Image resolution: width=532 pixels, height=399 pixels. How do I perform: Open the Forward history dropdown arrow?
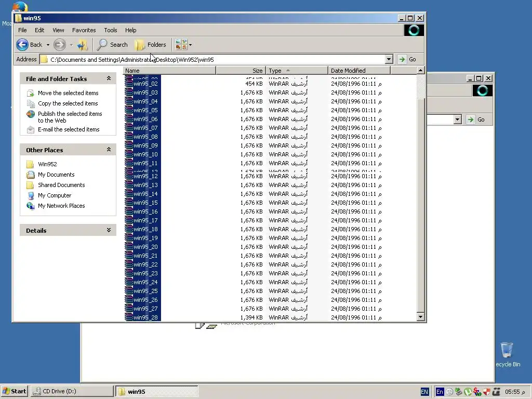(x=71, y=45)
